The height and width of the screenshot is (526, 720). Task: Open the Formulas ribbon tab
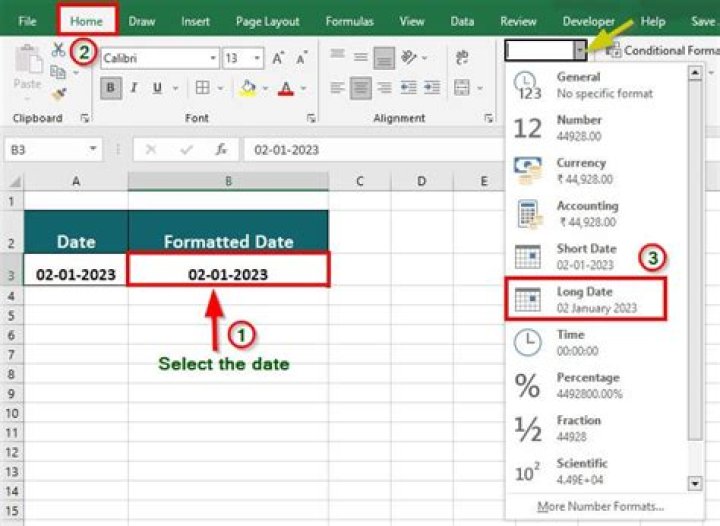pos(349,21)
